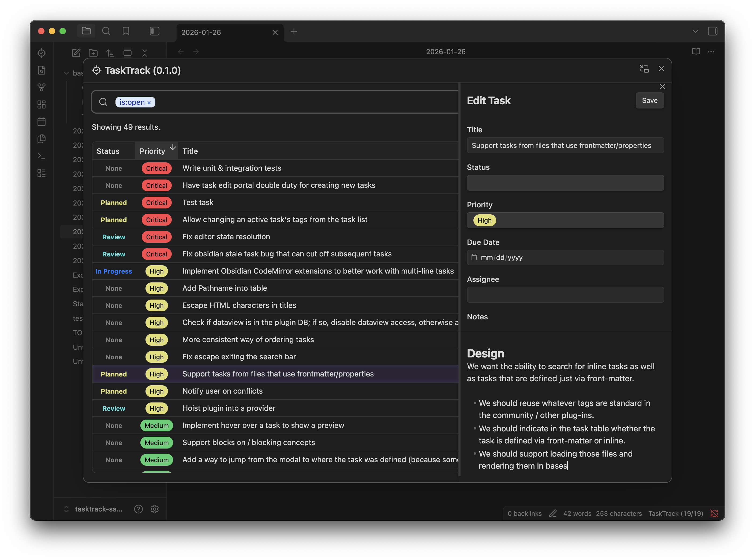Open the search-in-file icon in the sidebar
755x560 pixels.
click(41, 70)
